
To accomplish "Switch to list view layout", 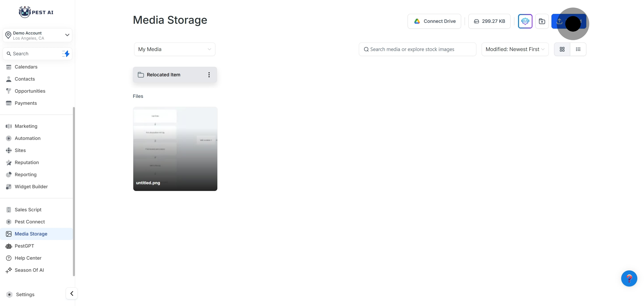I will (578, 49).
